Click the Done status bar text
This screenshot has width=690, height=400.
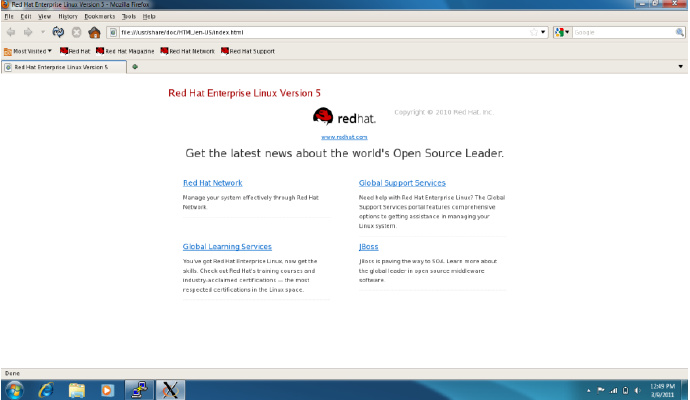pyautogui.click(x=12, y=373)
